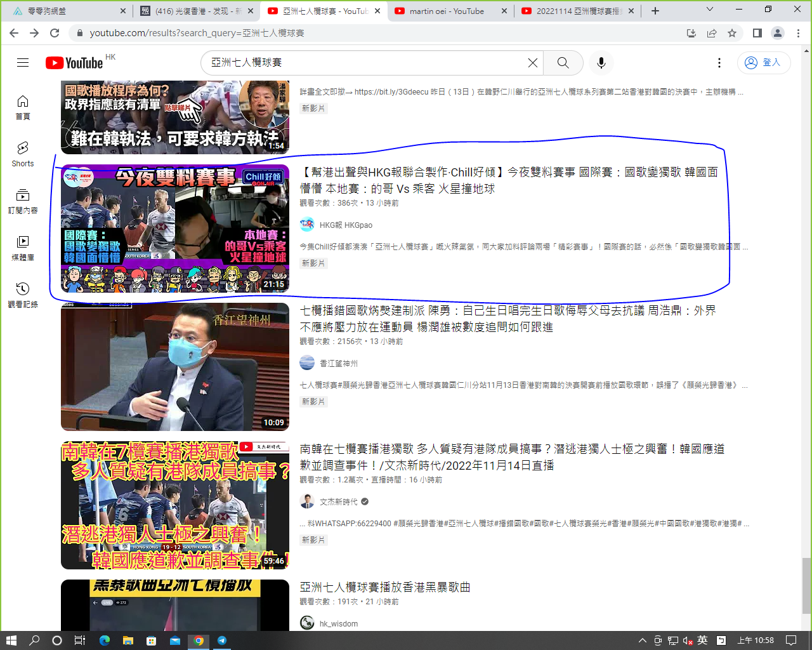Open the 香江望神州 channel name
This screenshot has height=650, width=812.
pyautogui.click(x=338, y=364)
